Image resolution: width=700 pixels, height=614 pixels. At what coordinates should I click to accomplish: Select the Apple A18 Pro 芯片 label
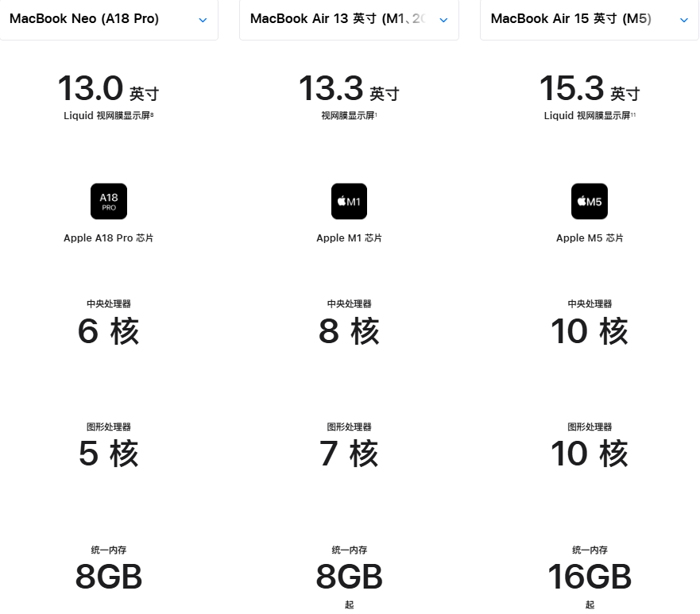pyautogui.click(x=108, y=237)
